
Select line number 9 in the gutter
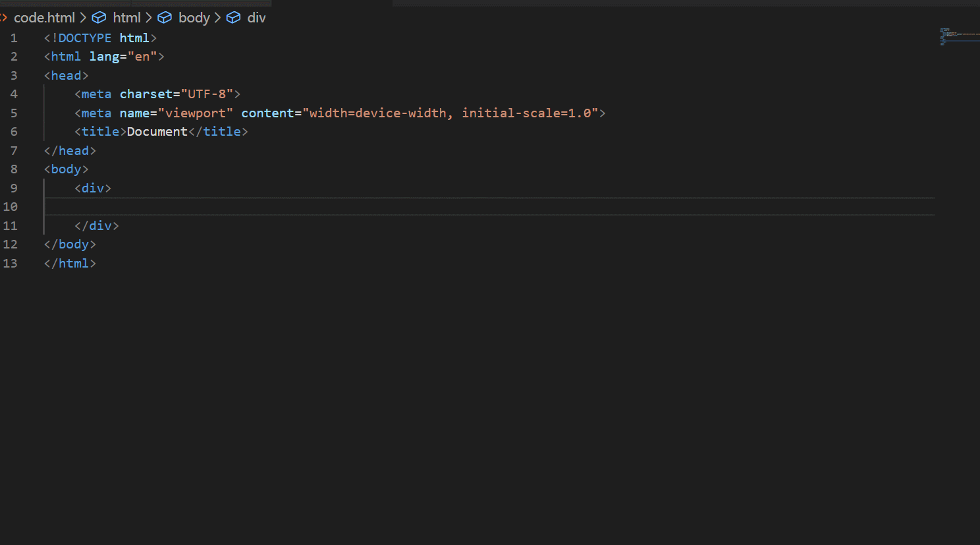[x=13, y=188]
